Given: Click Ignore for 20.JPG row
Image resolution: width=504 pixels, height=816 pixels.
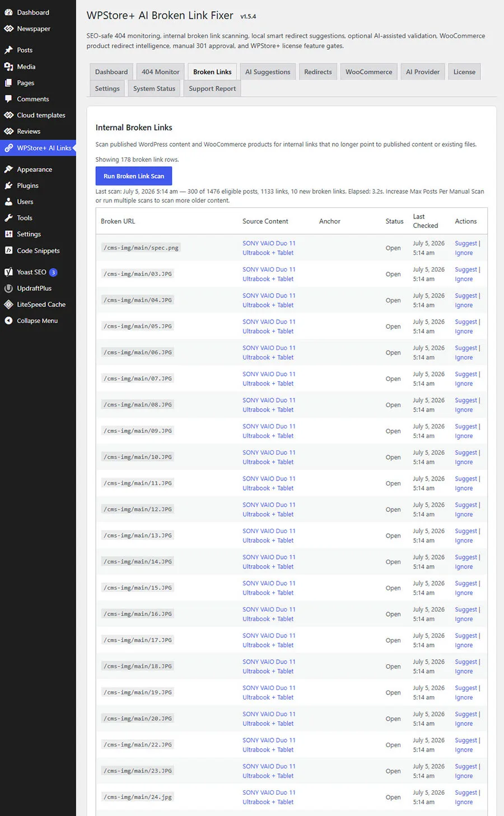Looking at the screenshot, I should click(x=464, y=724).
